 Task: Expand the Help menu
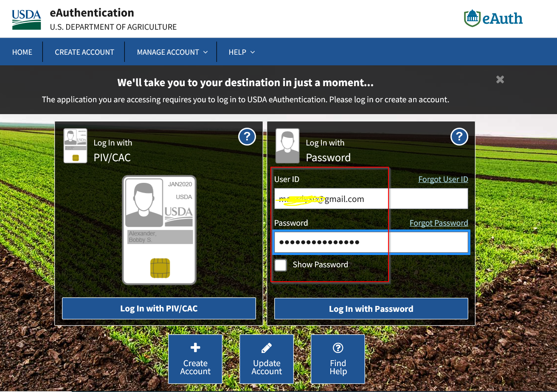tap(242, 52)
